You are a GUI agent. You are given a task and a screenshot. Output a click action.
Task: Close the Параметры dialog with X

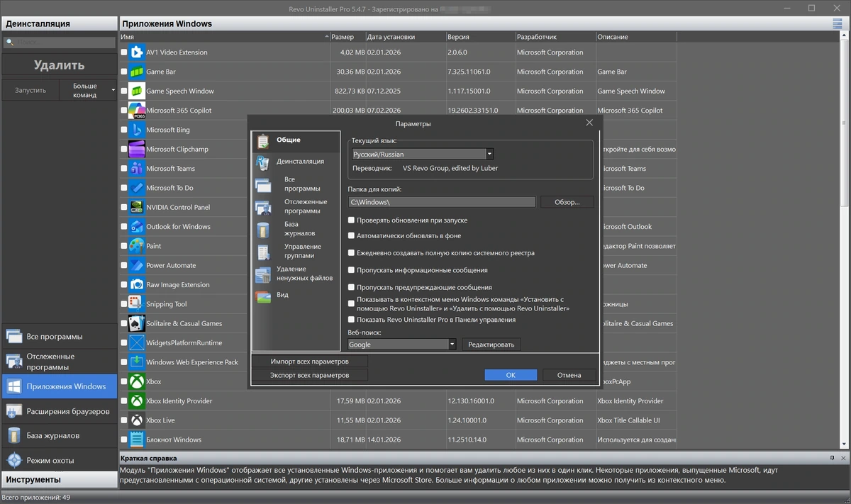(589, 123)
